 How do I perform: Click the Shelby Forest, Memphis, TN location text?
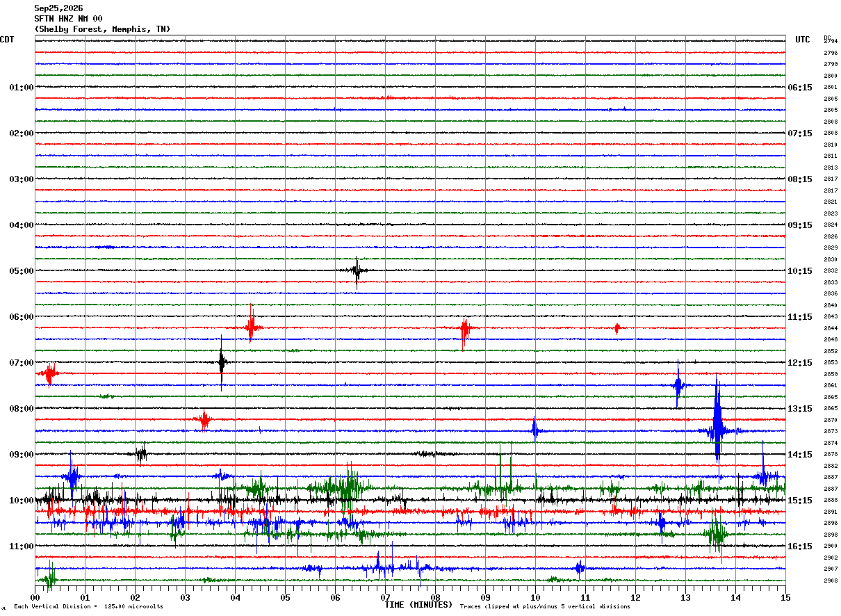point(102,29)
